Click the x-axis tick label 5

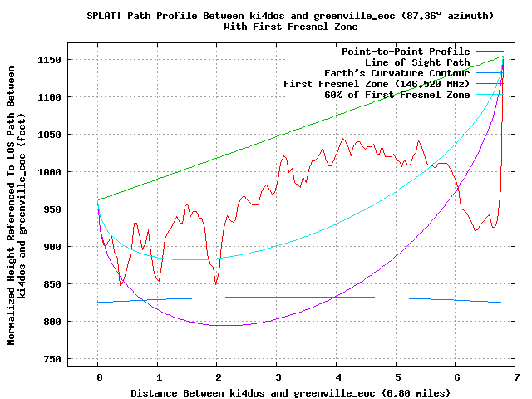[x=397, y=377]
